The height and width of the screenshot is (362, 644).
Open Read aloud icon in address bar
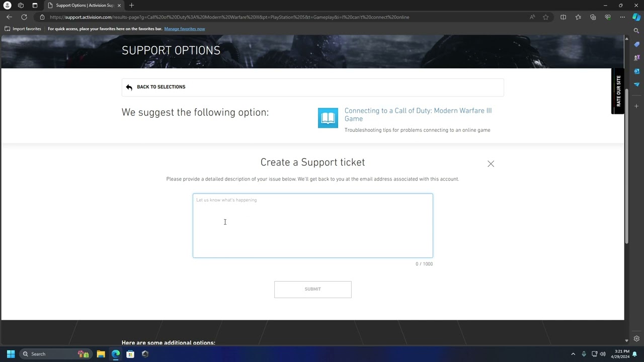coord(532,17)
